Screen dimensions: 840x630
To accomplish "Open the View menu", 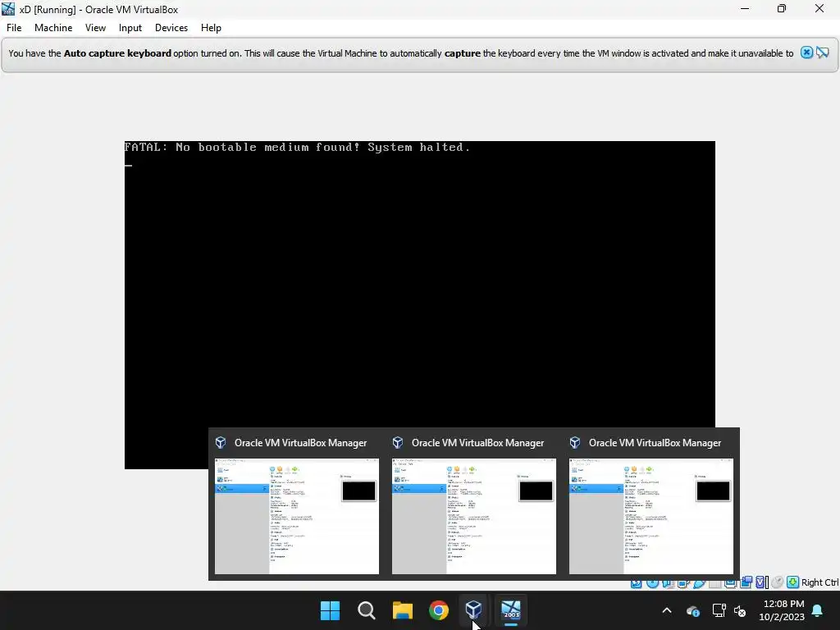I will (x=95, y=28).
